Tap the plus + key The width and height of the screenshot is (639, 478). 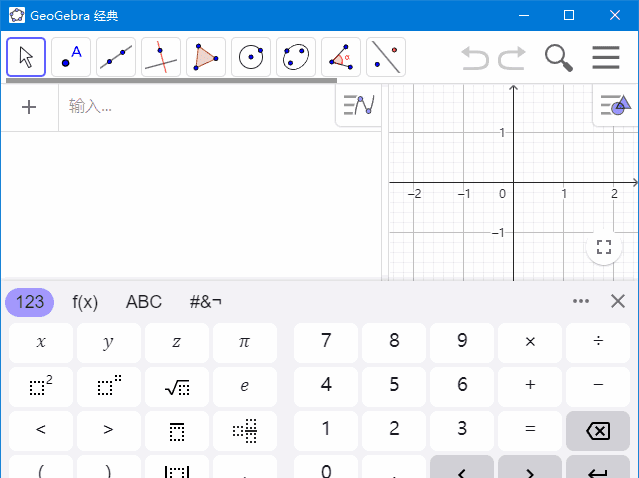530,387
